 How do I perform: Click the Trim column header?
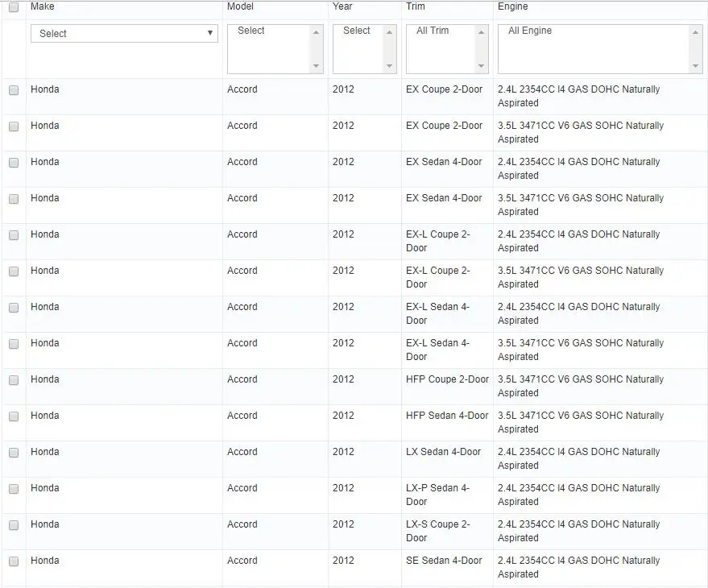coord(416,6)
